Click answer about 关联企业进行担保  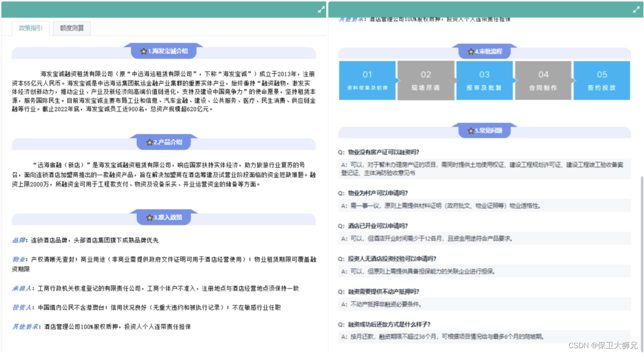point(485,271)
